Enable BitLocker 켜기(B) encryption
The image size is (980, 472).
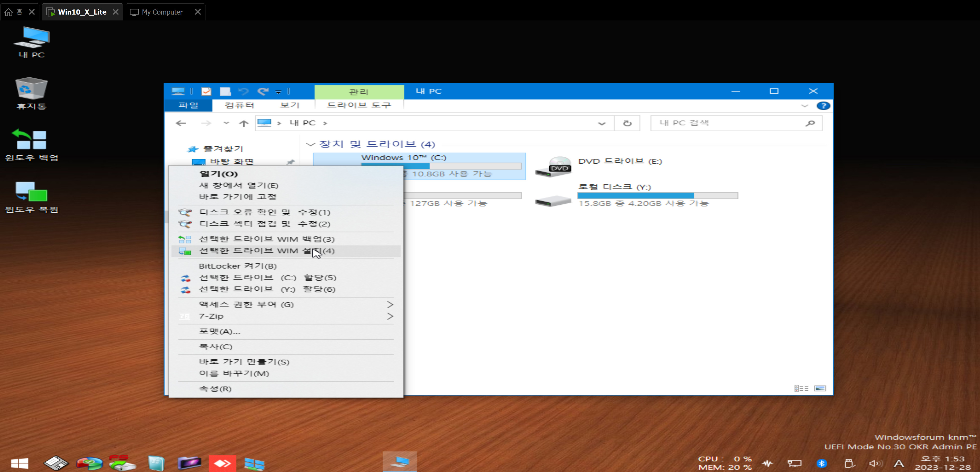pyautogui.click(x=238, y=265)
